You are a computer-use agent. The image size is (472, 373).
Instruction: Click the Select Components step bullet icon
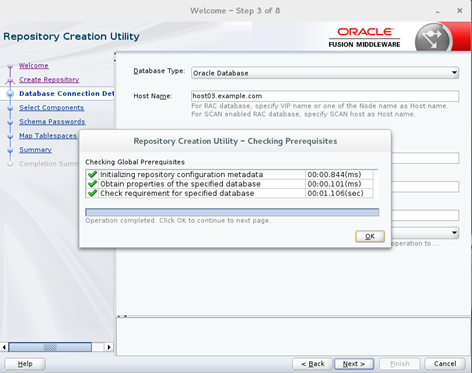10,108
